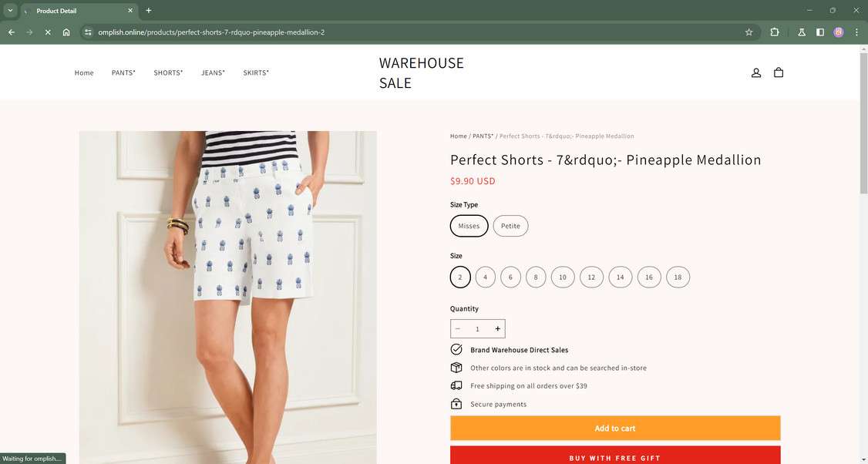Click the PANTS* breadcrumb link
This screenshot has width=868, height=464.
point(483,136)
